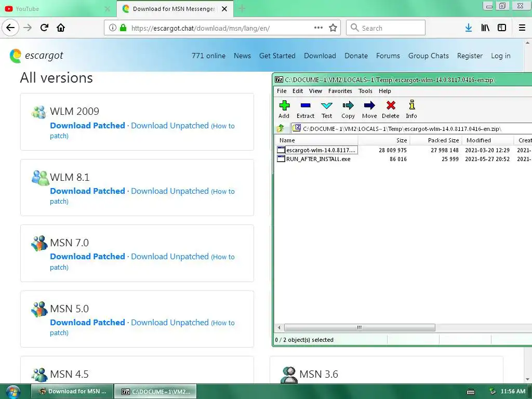532x399 pixels.
Task: Go up one folder in 7-Zip
Action: pyautogui.click(x=281, y=129)
